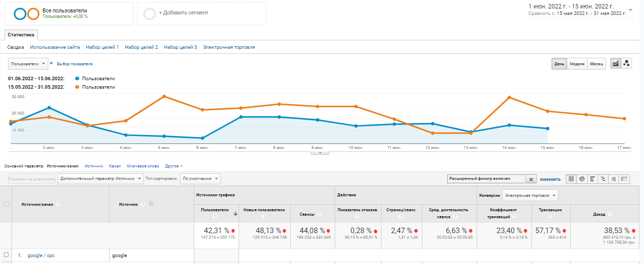Click the изменить filter link
Image resolution: width=644 pixels, height=264 pixels.
[x=550, y=179]
